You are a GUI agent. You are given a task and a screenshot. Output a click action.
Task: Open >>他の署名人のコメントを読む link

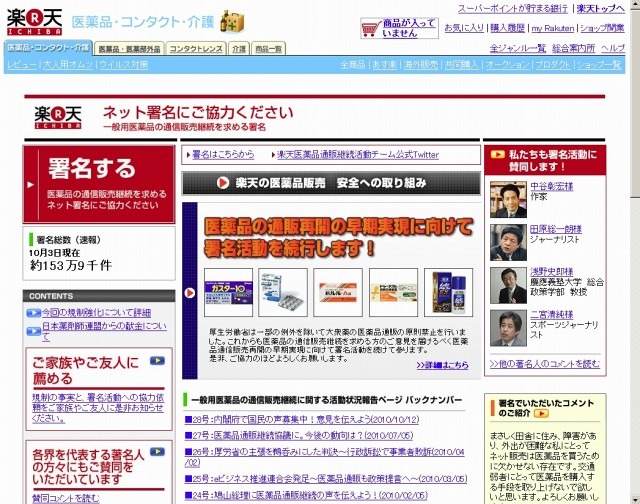click(544, 364)
